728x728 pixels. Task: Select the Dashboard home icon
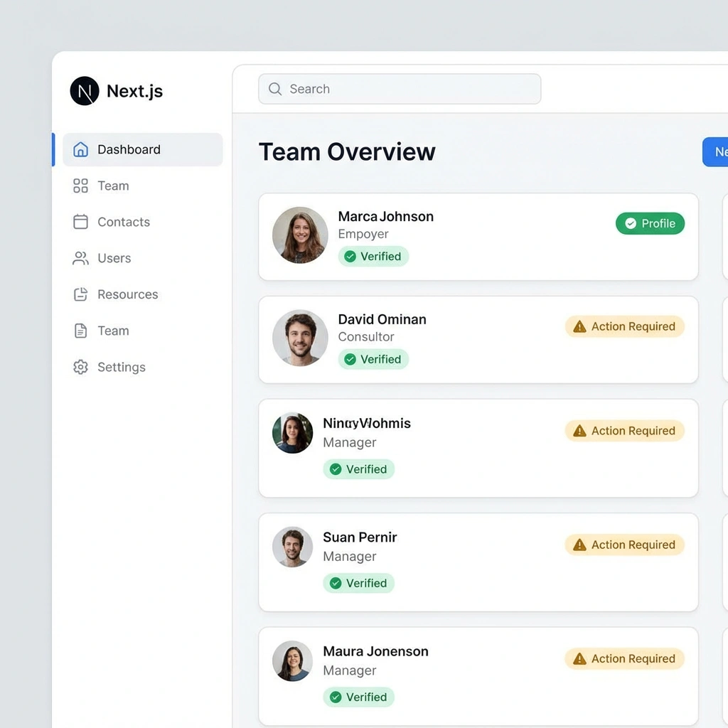79,149
